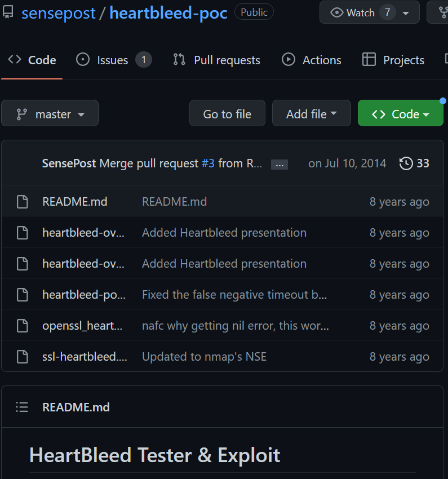Open the heartbleed-poc repository link
The width and height of the screenshot is (448, 479).
(x=168, y=13)
